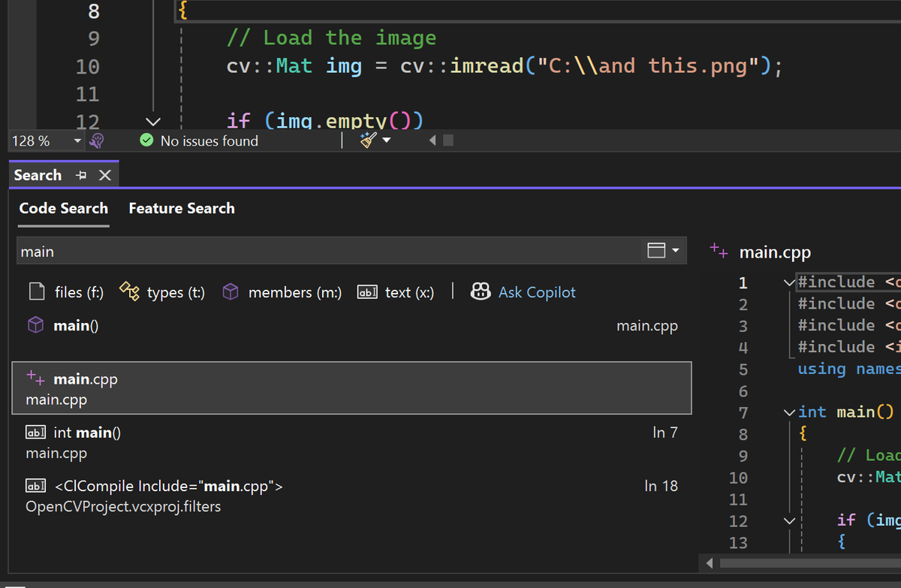The image size is (901, 588).
Task: Click the code cleanup broom icon
Action: 368,140
